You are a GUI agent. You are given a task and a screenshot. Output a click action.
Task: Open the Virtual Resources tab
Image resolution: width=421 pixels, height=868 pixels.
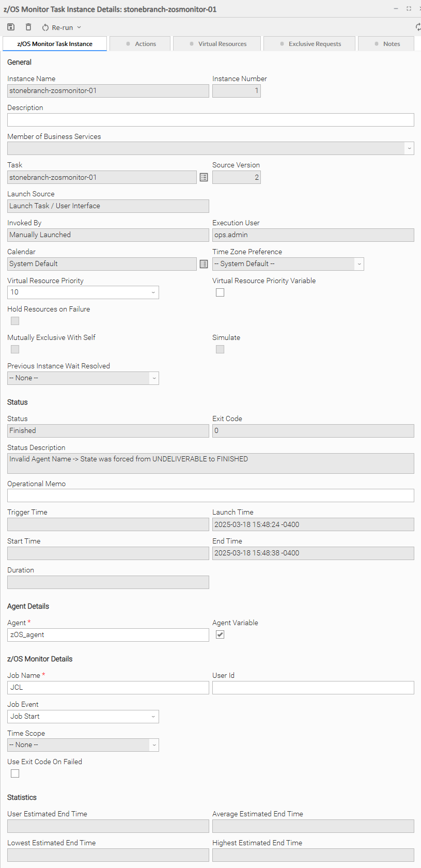click(x=217, y=44)
